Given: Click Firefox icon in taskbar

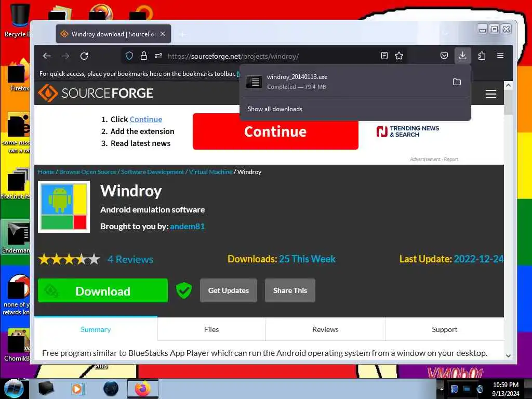Looking at the screenshot, I should coord(143,389).
